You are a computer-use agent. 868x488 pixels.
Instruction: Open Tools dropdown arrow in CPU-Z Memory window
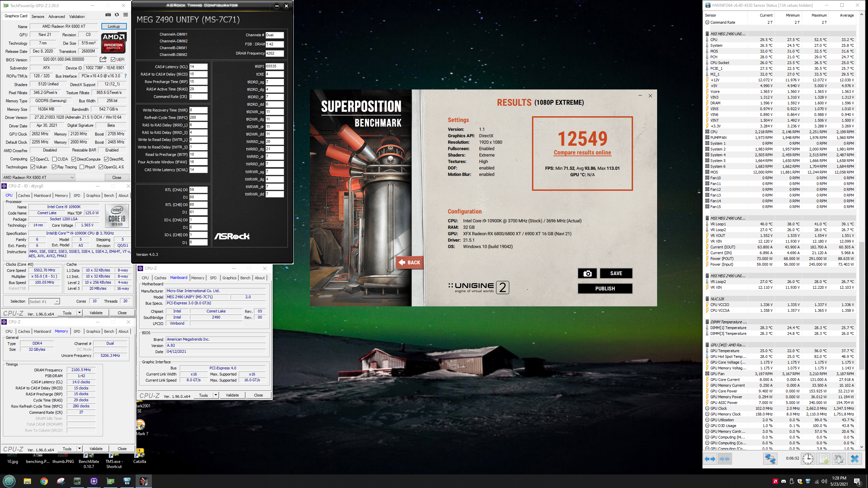click(x=79, y=449)
